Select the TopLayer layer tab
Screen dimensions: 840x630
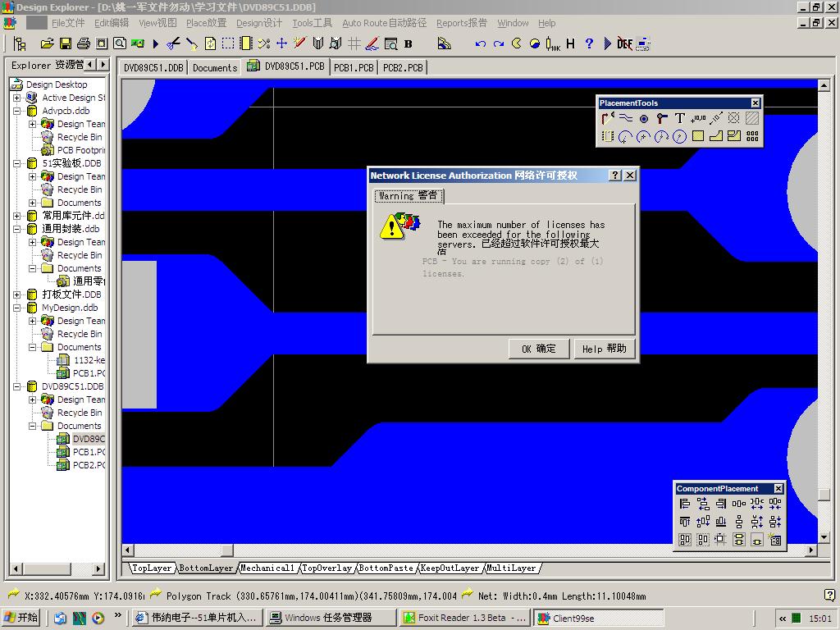(x=152, y=568)
